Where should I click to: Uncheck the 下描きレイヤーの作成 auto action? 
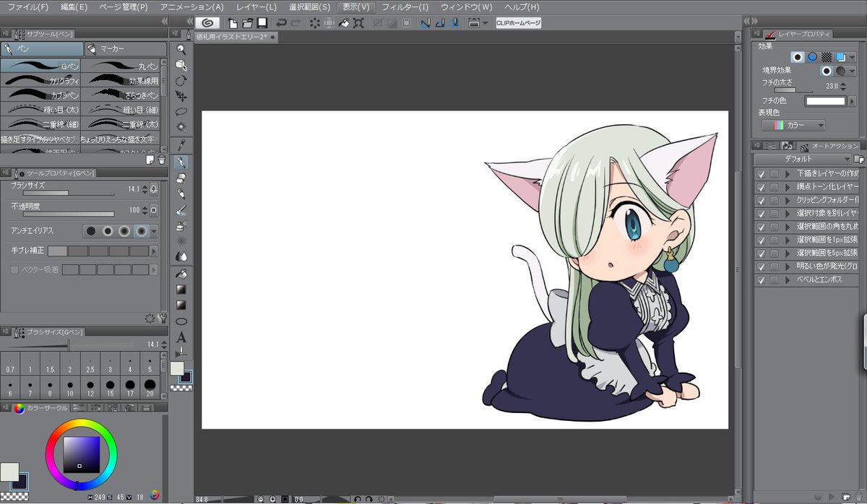pos(761,174)
